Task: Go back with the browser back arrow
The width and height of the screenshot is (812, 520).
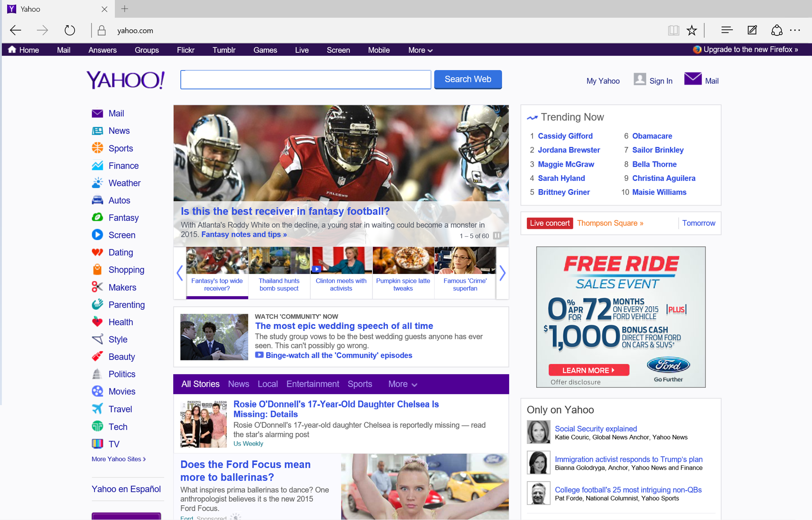Action: pos(16,30)
